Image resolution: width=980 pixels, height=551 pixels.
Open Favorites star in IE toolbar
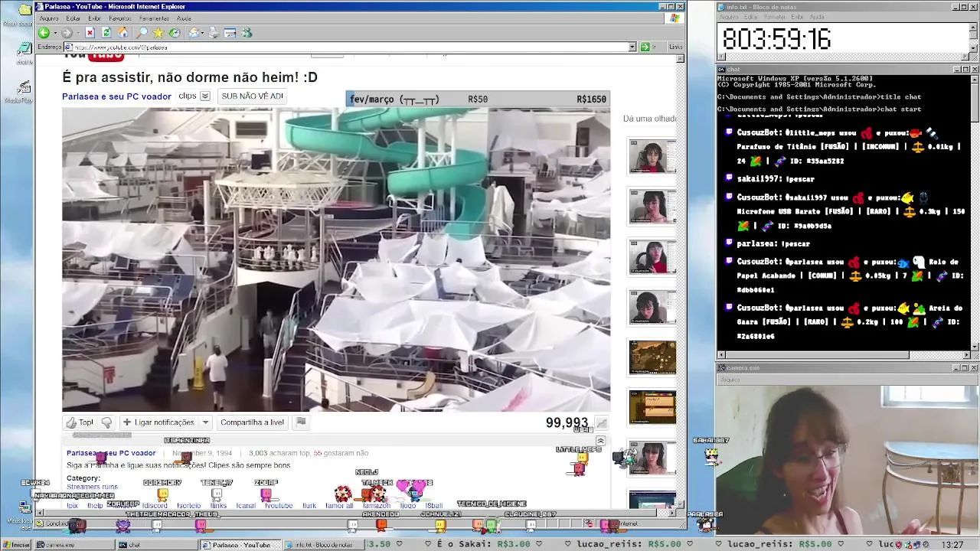[158, 33]
